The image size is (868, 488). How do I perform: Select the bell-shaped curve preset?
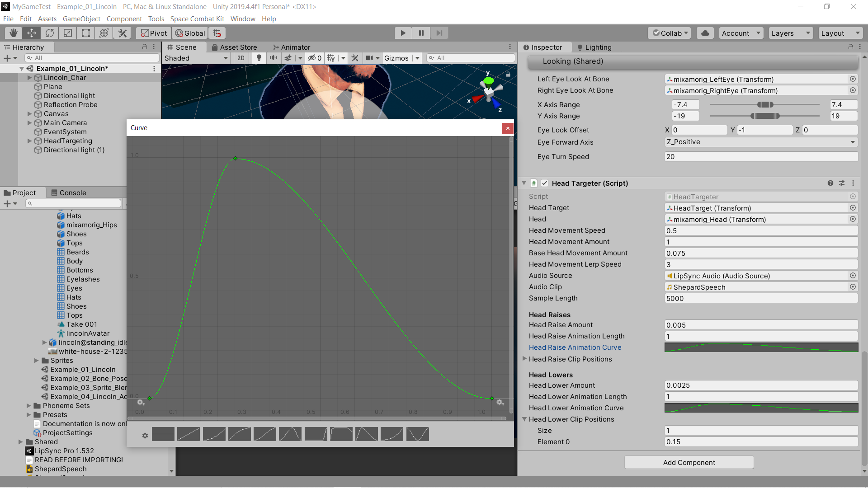tap(290, 434)
